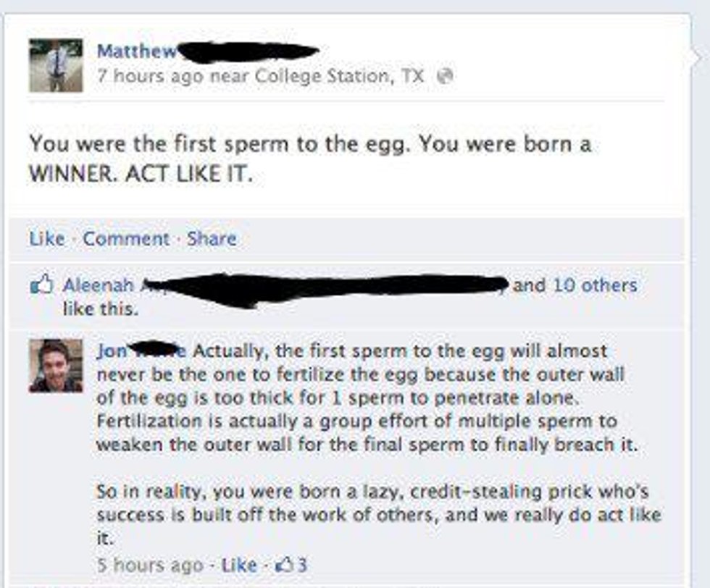This screenshot has height=588, width=710.
Task: Share Matthew's post
Action: (212, 238)
